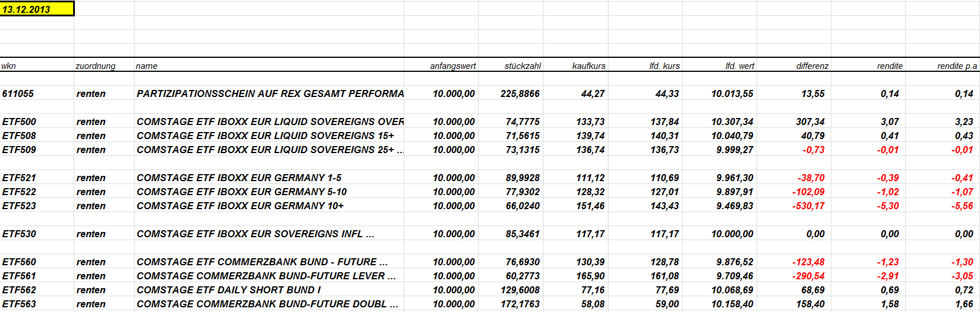This screenshot has width=980, height=312.
Task: Select lfd. kurs cell 59,00
Action: point(645,303)
